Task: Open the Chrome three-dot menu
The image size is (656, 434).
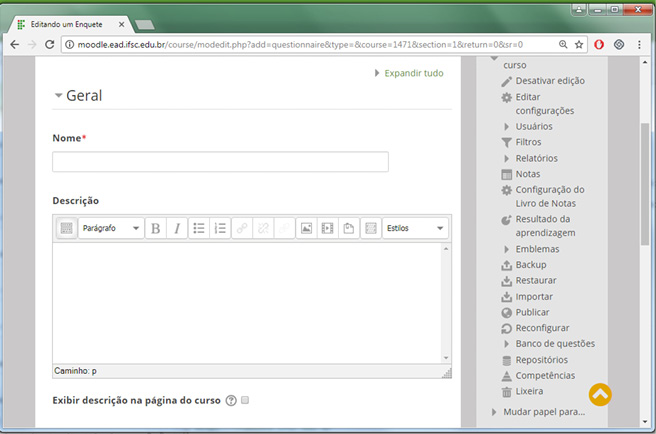Action: point(639,45)
